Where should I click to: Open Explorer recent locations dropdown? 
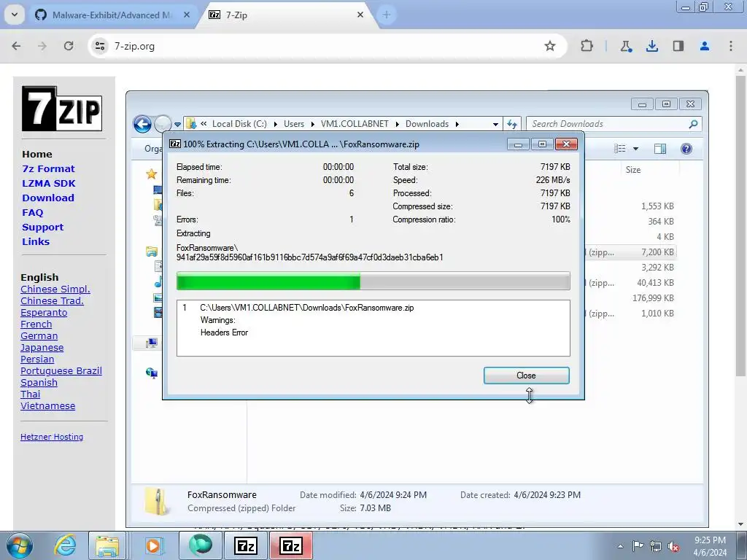click(178, 124)
